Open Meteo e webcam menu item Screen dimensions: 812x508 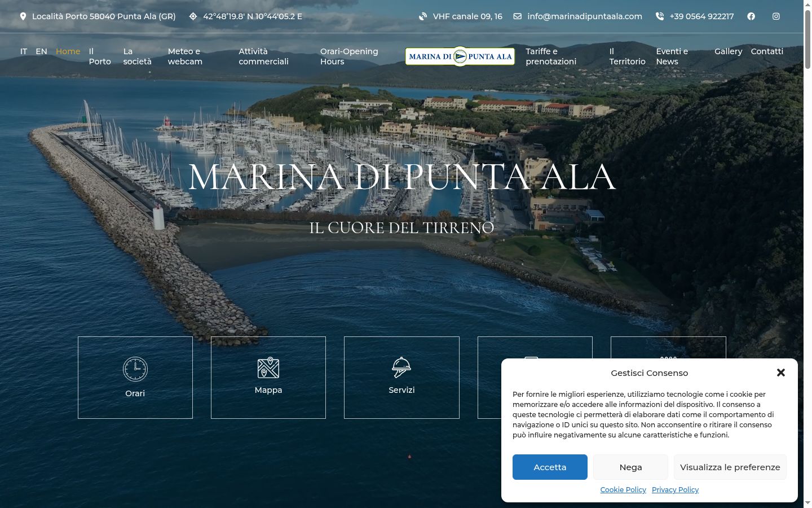(185, 56)
